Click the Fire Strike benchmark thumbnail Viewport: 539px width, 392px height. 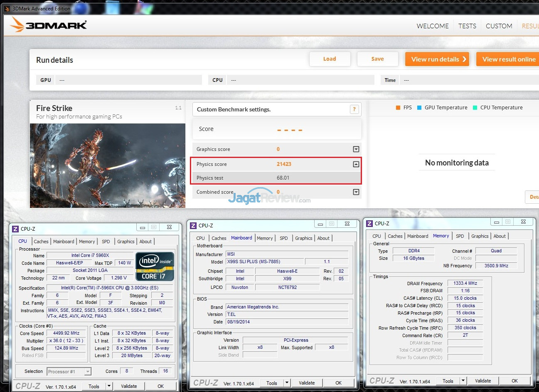click(108, 165)
